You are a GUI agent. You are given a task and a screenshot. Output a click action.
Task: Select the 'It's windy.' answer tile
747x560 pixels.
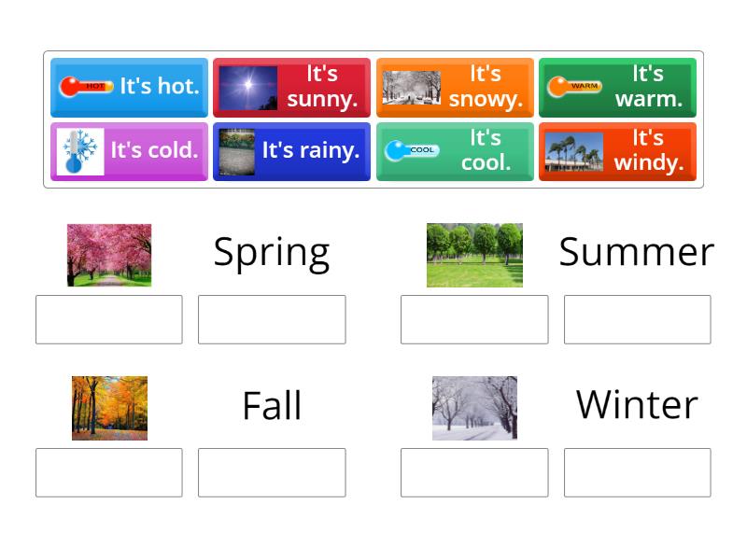point(618,151)
